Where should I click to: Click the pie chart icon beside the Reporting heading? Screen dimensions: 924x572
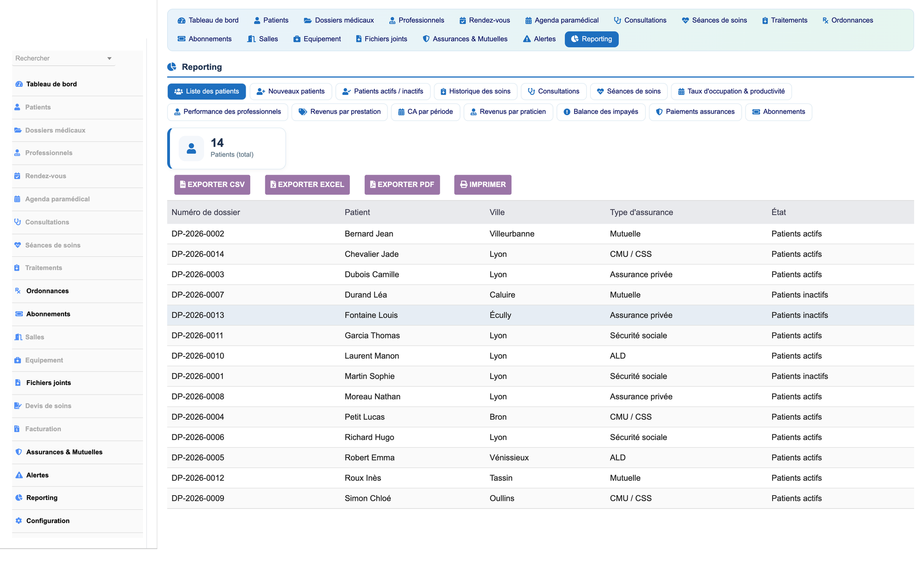(x=172, y=67)
